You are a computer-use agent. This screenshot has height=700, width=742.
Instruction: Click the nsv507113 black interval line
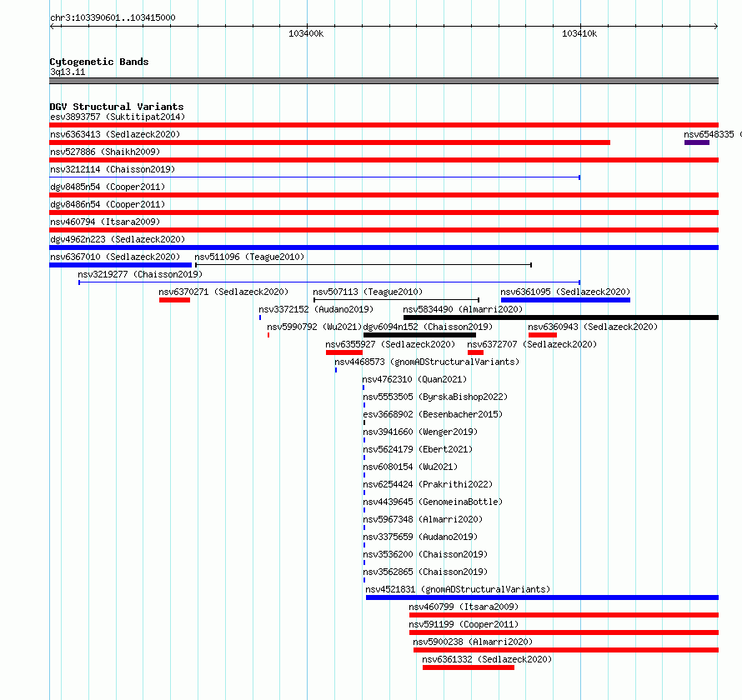pos(397,300)
